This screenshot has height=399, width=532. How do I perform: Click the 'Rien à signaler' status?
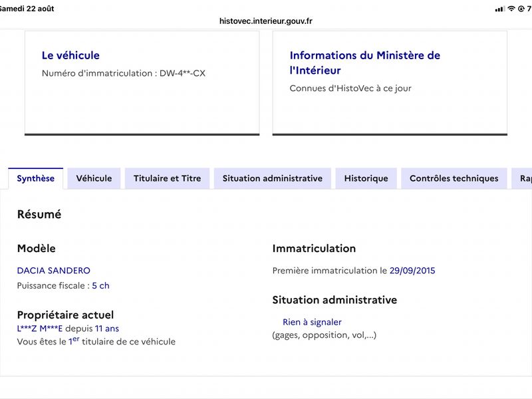click(312, 322)
